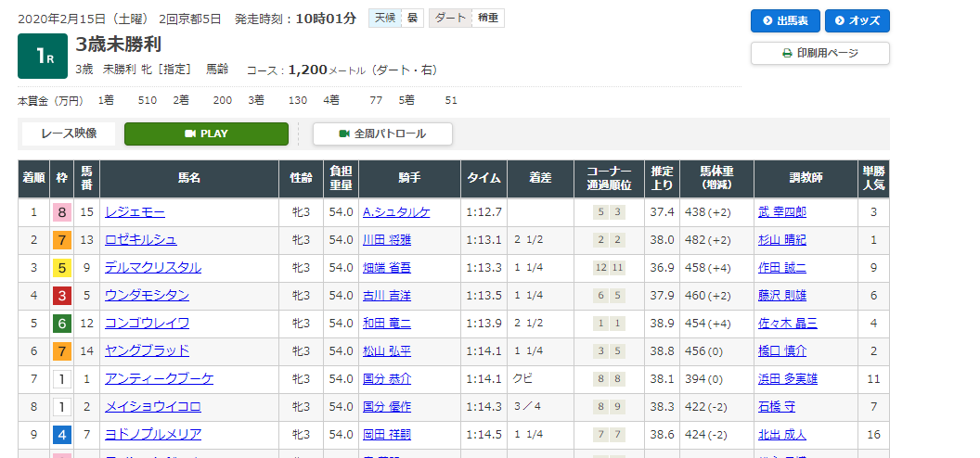Click the printer icon for 印刷用ページ

(787, 54)
